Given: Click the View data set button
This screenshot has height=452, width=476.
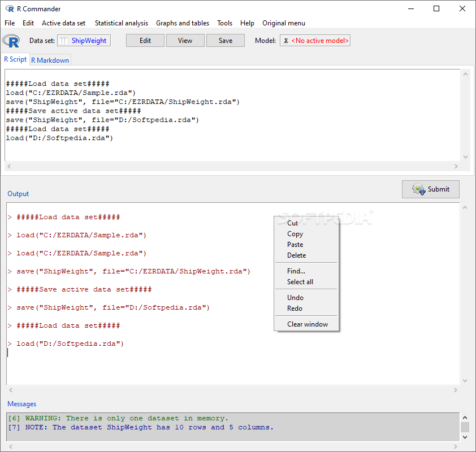Looking at the screenshot, I should 185,41.
